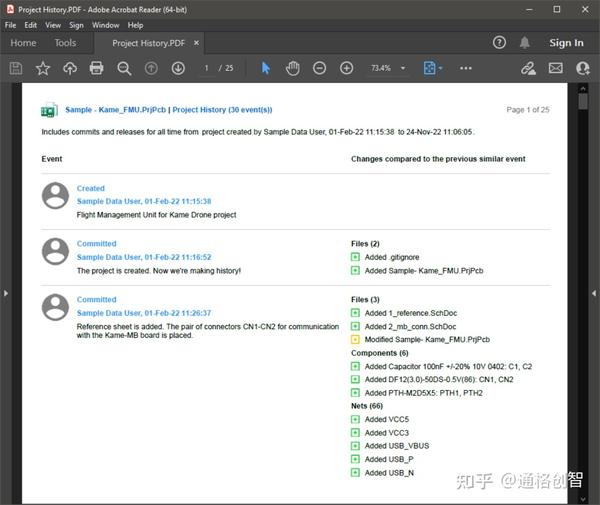Open the Edit menu
The image size is (600, 505).
coord(31,25)
